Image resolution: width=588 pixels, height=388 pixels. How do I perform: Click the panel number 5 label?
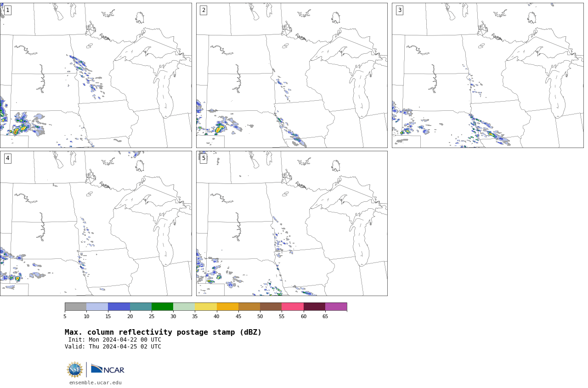[x=204, y=158]
